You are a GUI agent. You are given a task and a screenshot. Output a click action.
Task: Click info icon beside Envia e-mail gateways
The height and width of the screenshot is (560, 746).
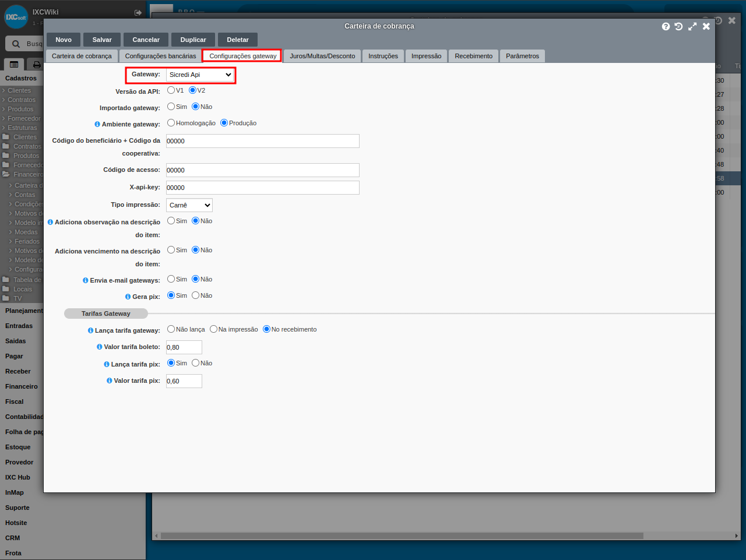tap(86, 280)
